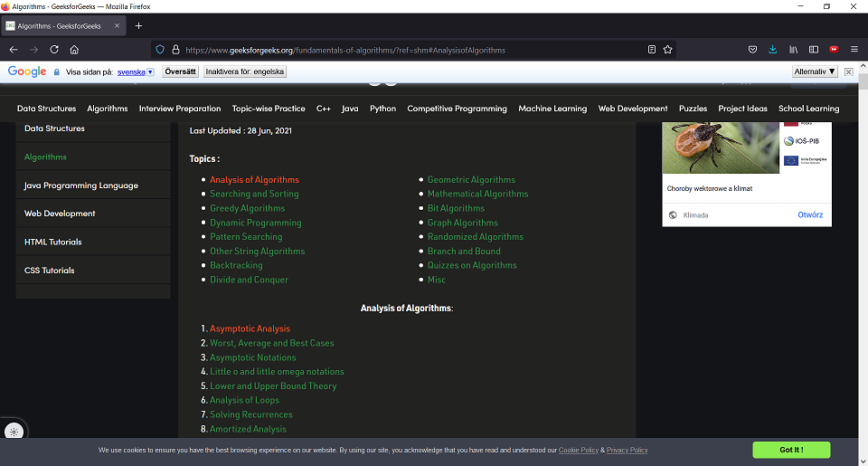868x466 pixels.
Task: Open Divide and Conquer topic link
Action: point(250,280)
